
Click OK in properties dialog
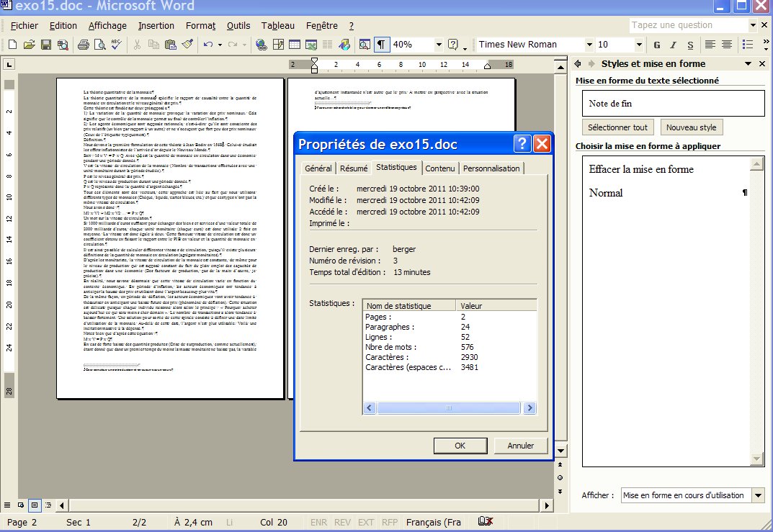coord(460,446)
